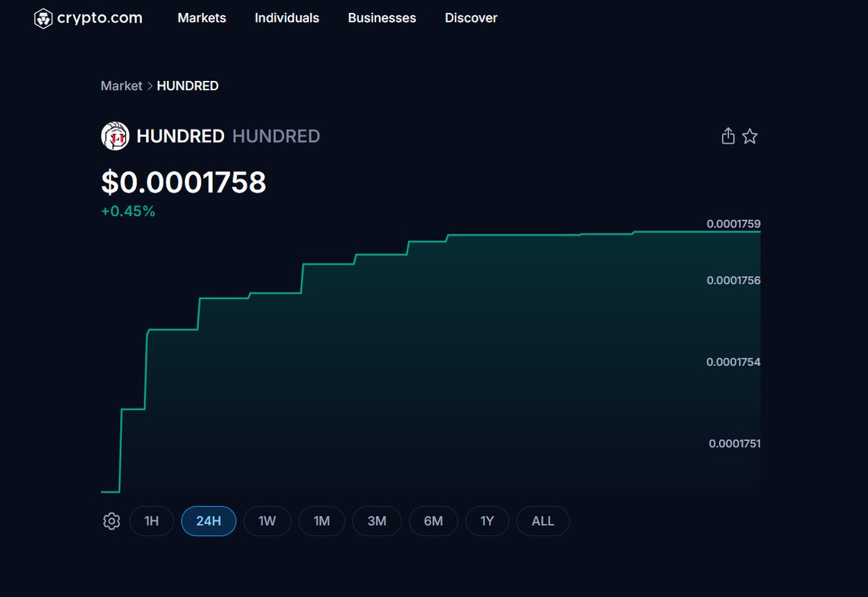
Task: Click the gray HUNDRED ticker symbol
Action: click(x=276, y=136)
